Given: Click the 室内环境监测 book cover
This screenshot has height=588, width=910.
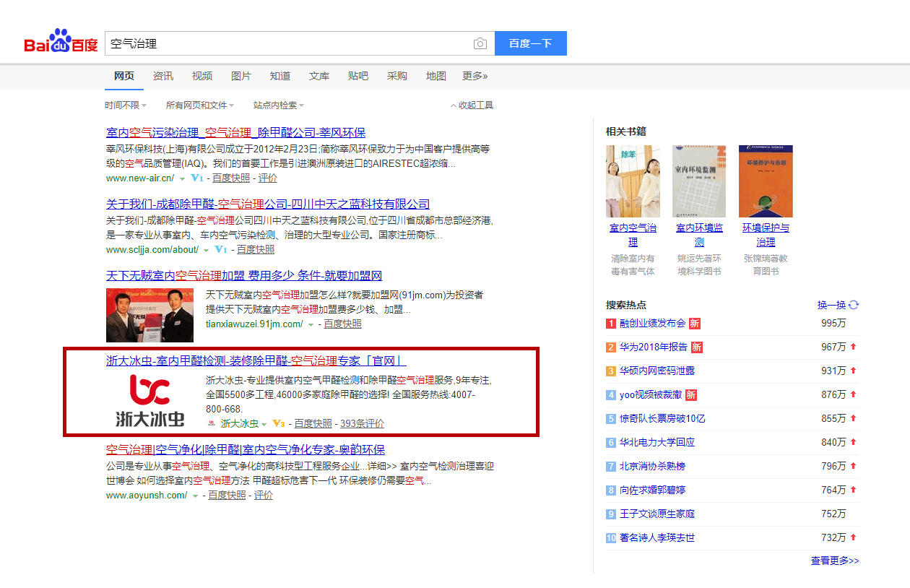Looking at the screenshot, I should [x=699, y=181].
